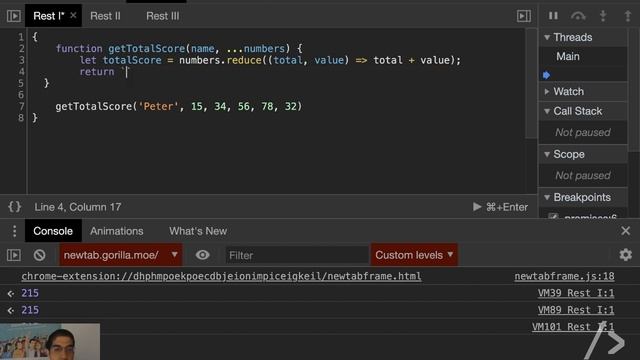Close the Rest I snippet tab
Viewport: 640px width, 360px height.
73,16
